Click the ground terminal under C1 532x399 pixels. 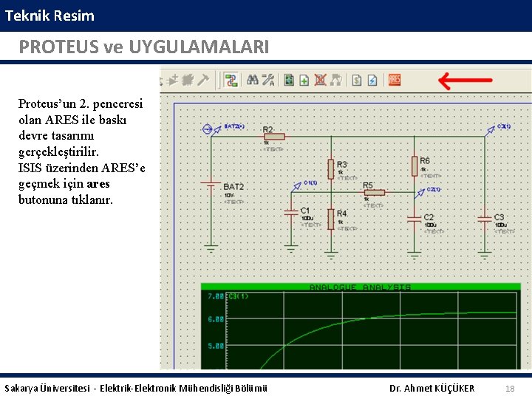pos(291,248)
